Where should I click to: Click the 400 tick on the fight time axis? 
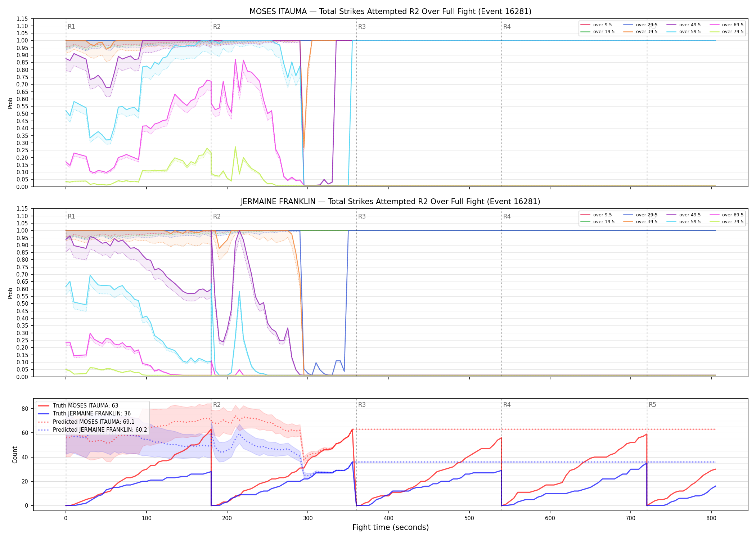coord(388,518)
